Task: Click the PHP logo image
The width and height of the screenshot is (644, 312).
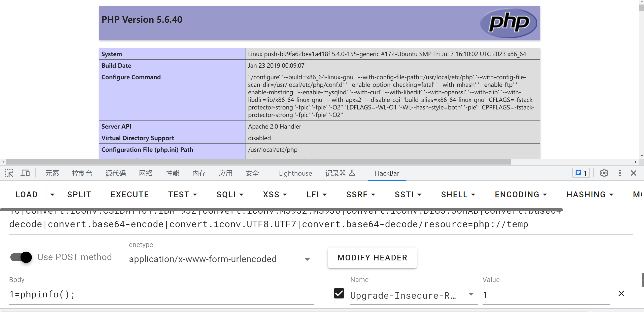Action: coord(509,23)
